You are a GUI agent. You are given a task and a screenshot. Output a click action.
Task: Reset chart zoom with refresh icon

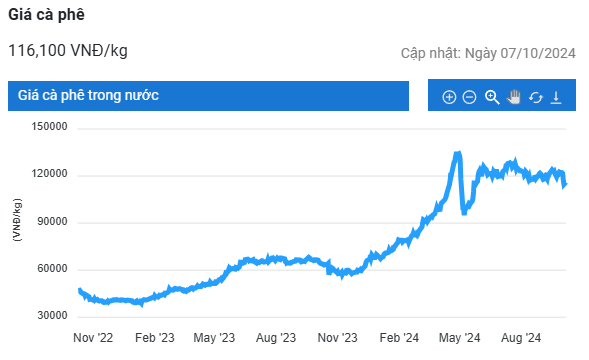coord(536,97)
